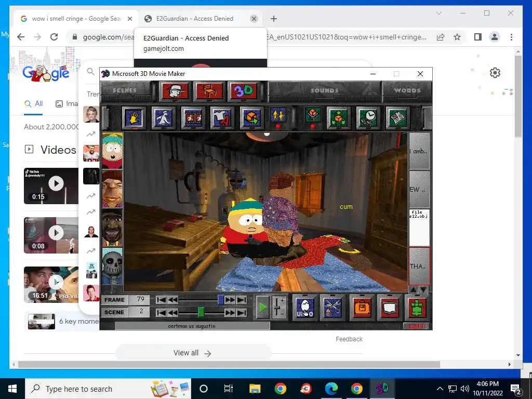Select the green paper path tool icon

397,118
